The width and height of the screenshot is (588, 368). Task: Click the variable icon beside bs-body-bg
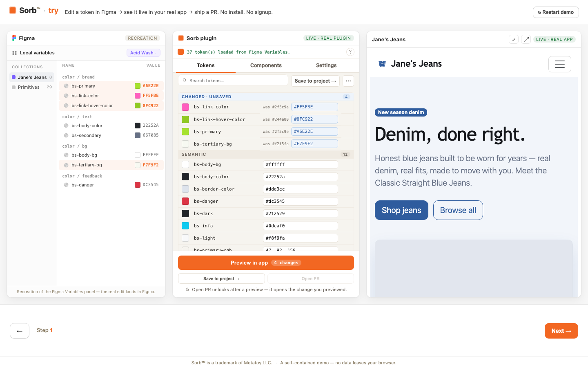point(66,155)
